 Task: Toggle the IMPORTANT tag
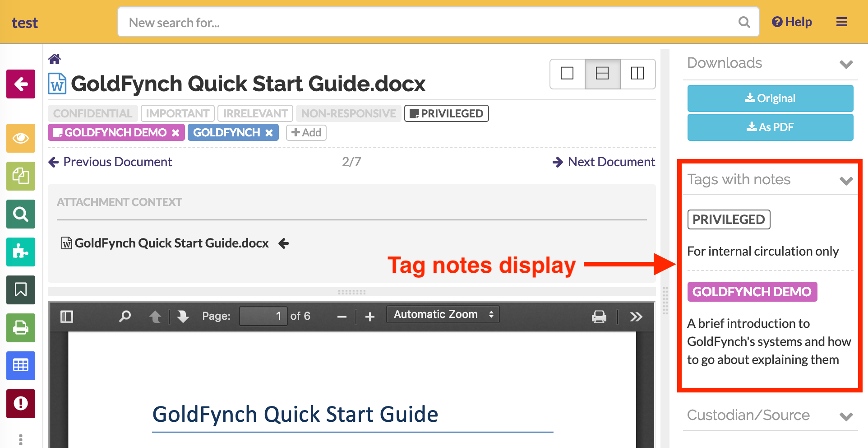(178, 113)
